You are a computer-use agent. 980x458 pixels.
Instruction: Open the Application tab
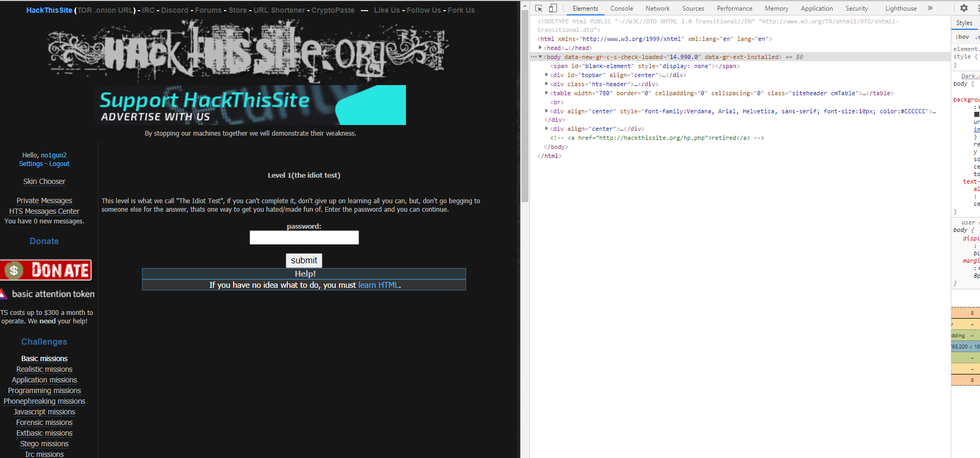click(817, 9)
